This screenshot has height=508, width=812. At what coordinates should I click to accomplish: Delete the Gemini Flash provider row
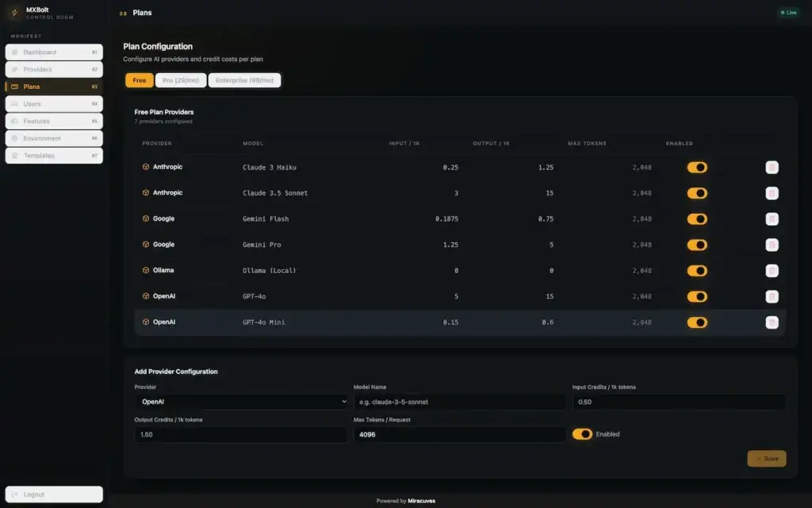[772, 219]
